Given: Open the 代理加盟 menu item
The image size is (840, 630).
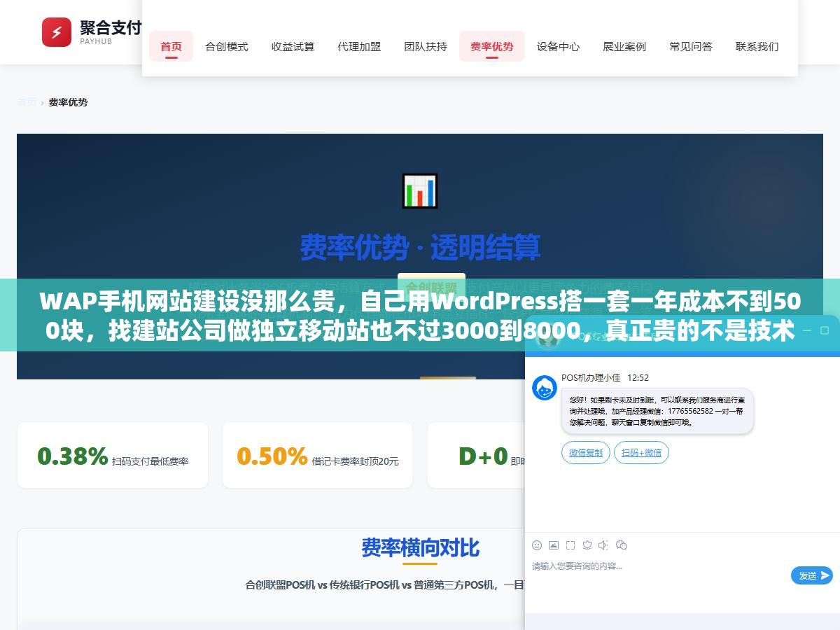Looking at the screenshot, I should (x=359, y=46).
